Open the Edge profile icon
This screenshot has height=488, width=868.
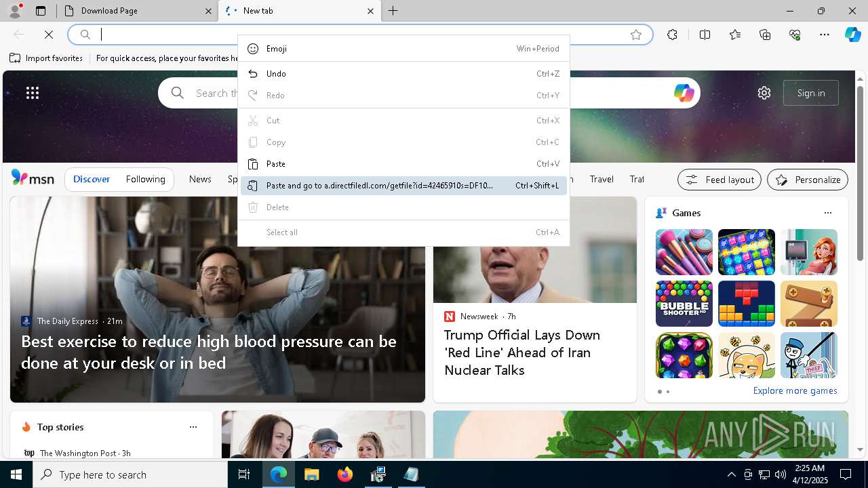[x=15, y=11]
